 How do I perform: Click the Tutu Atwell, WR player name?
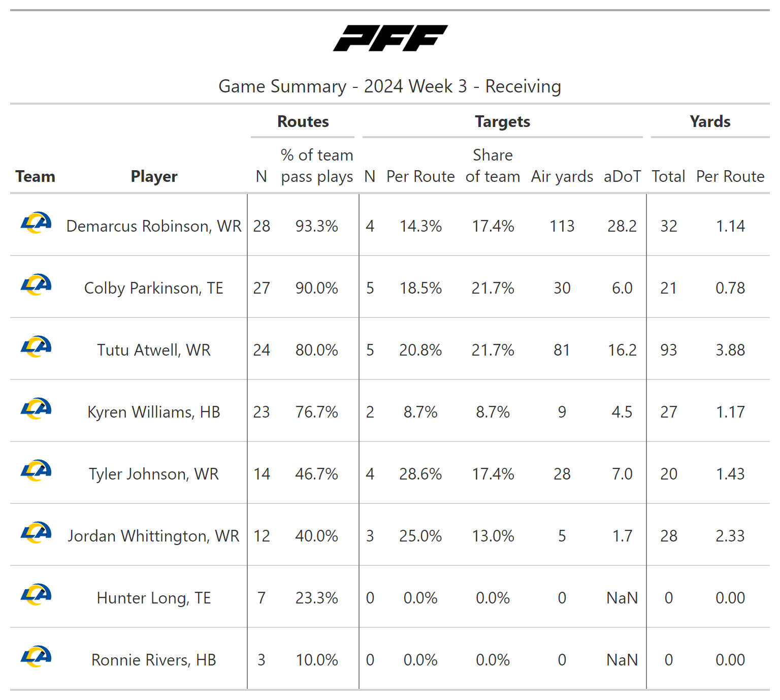pos(154,350)
